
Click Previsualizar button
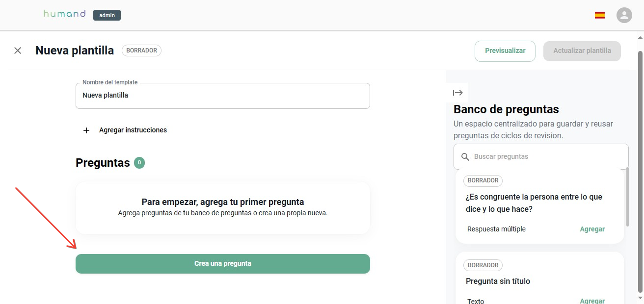[505, 51]
